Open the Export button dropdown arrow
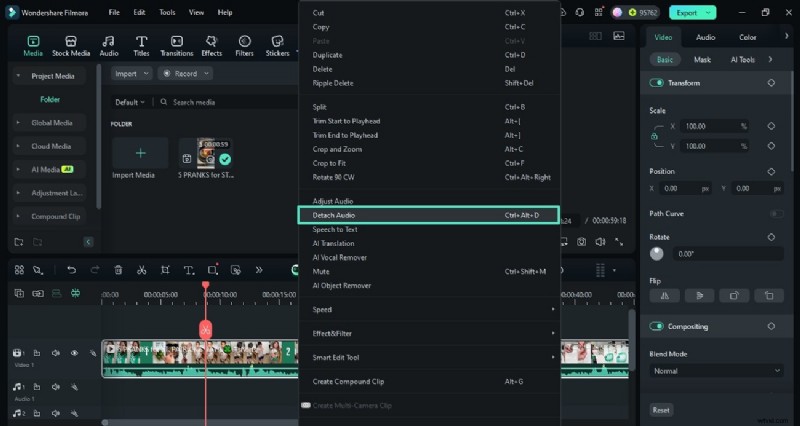This screenshot has height=426, width=800. tap(708, 12)
